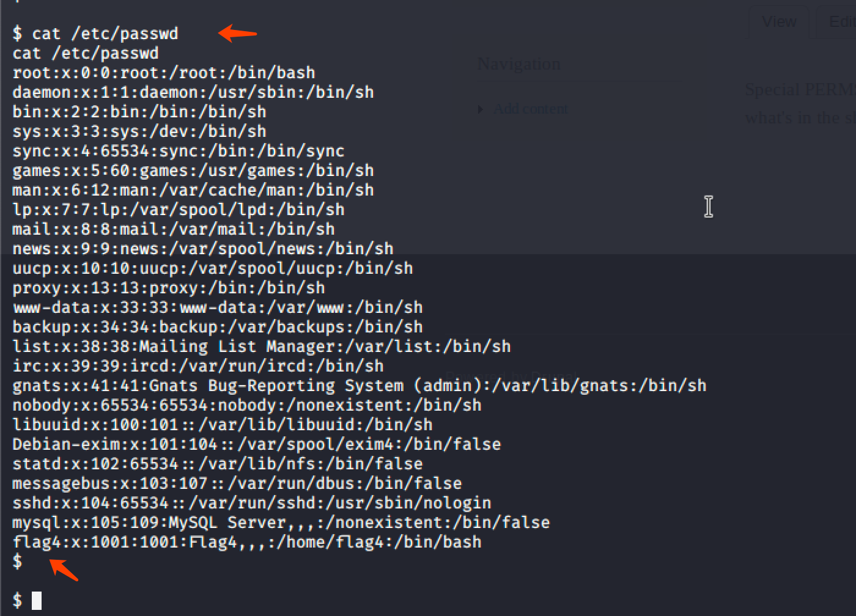The width and height of the screenshot is (856, 616).
Task: Click the root user entry line
Action: point(164,73)
